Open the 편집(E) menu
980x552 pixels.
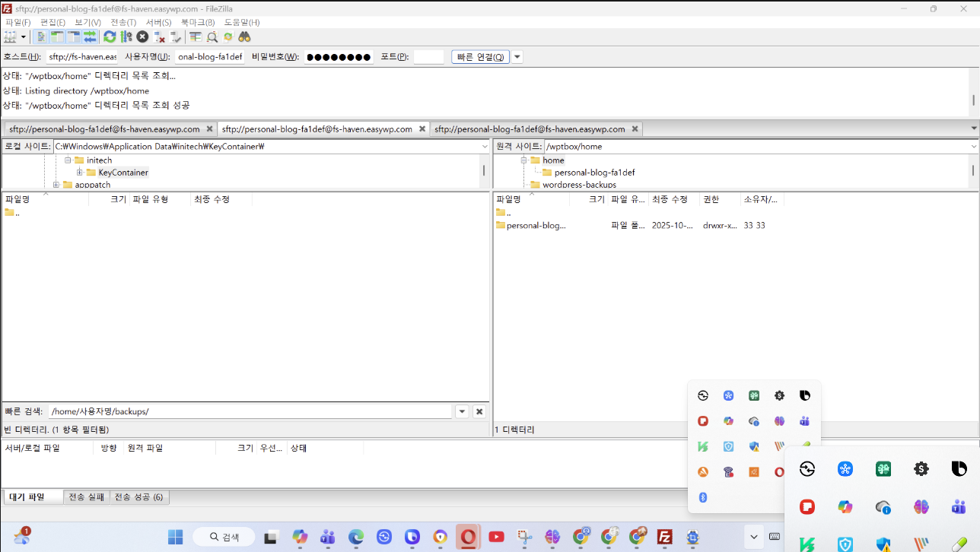tap(52, 23)
